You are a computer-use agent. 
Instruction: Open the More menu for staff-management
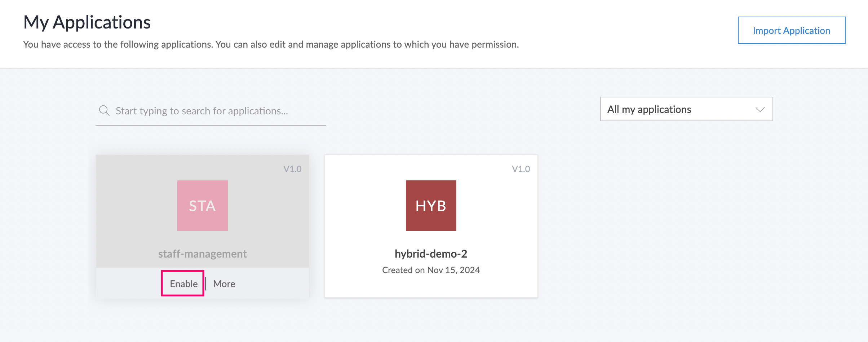(x=224, y=284)
